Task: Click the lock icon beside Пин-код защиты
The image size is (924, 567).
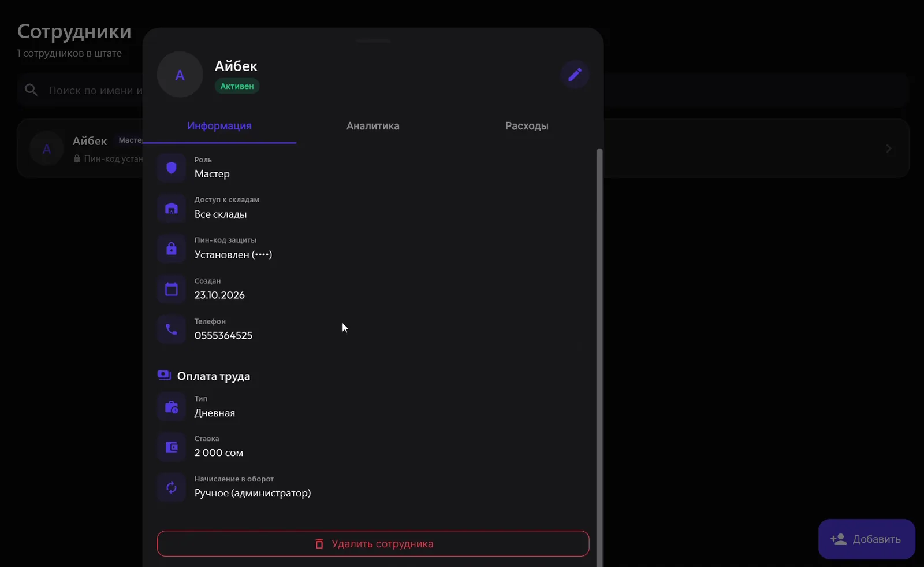Action: (172, 249)
